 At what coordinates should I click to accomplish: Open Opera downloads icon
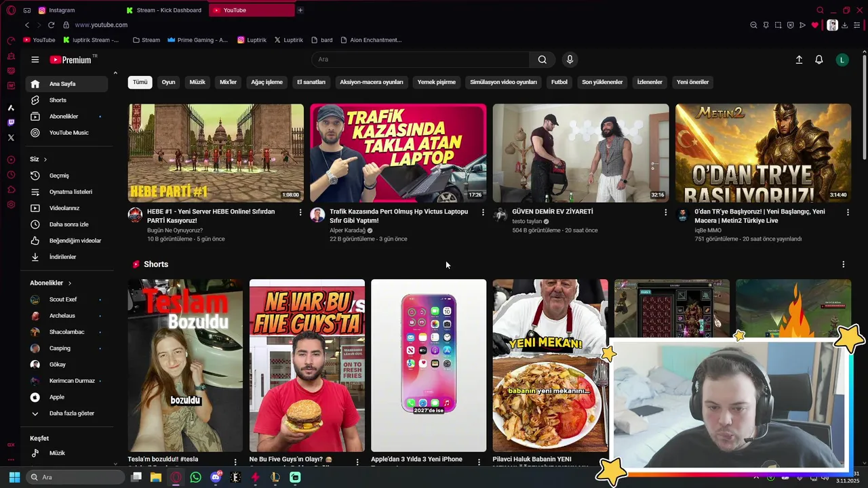[x=844, y=25]
